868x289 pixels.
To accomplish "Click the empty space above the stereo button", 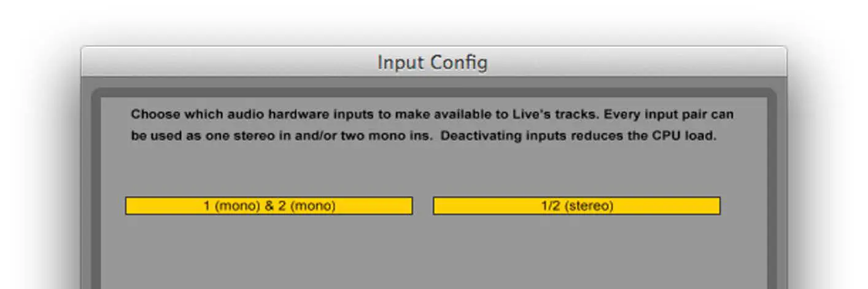I will (576, 172).
